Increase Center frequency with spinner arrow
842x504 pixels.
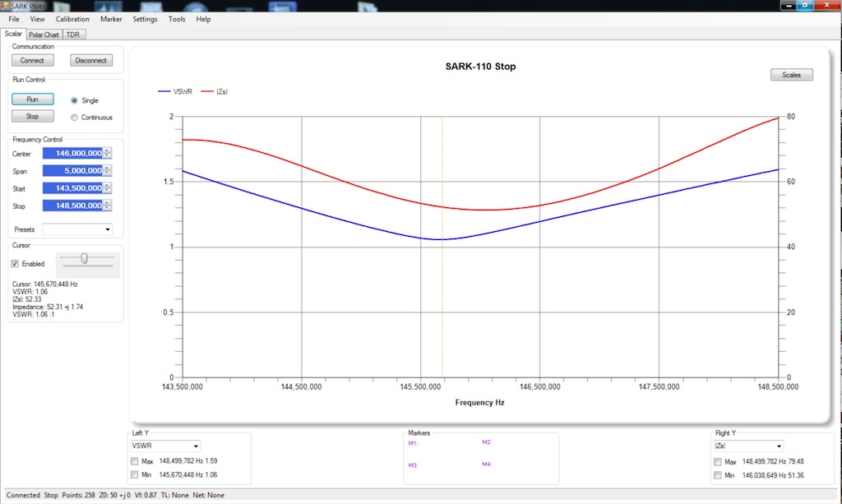point(108,150)
